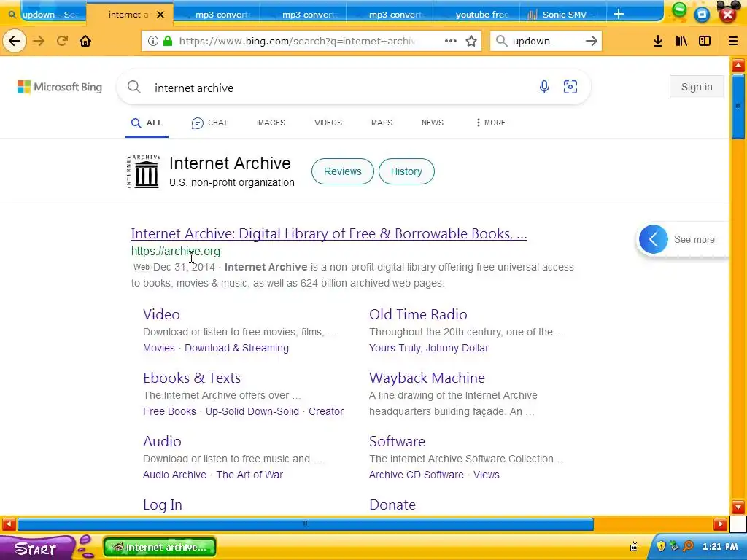This screenshot has height=560, width=747.
Task: Switch to the youtube free tab
Action: 476,15
